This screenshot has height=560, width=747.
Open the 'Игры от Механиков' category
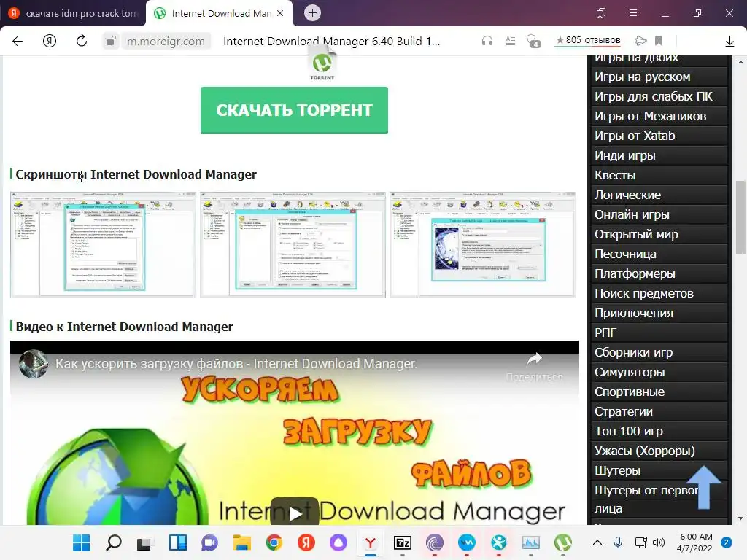659,116
